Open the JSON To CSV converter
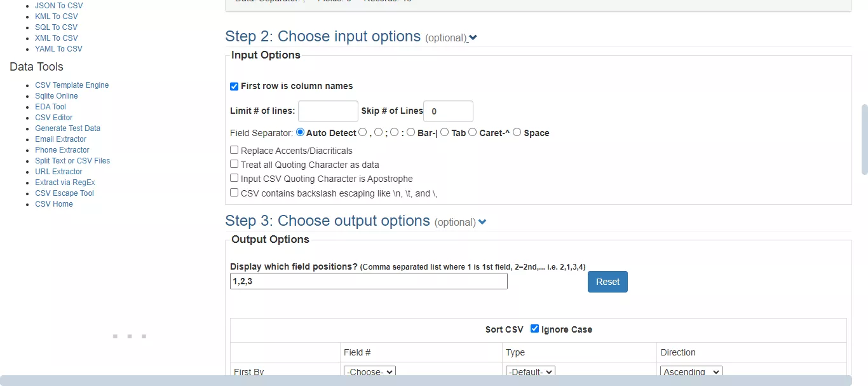The height and width of the screenshot is (386, 868). pyautogui.click(x=58, y=5)
